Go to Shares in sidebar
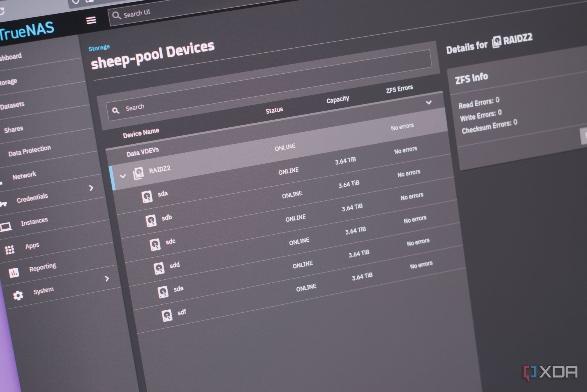 pyautogui.click(x=14, y=129)
